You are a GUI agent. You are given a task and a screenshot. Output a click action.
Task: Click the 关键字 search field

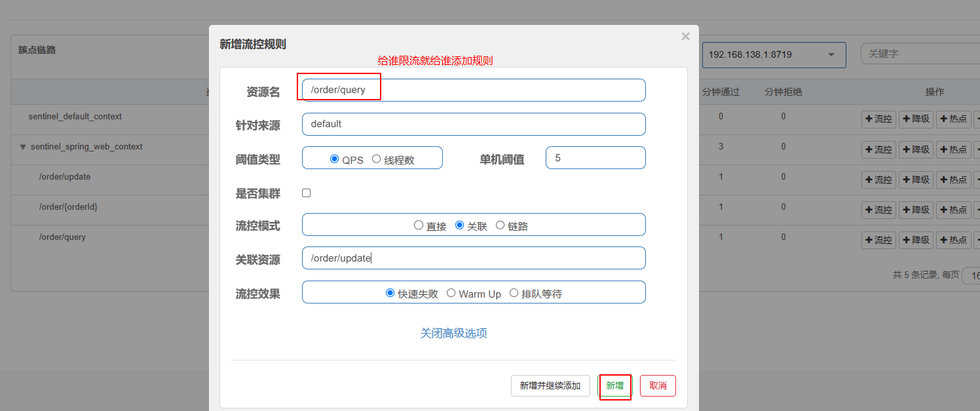(x=920, y=54)
